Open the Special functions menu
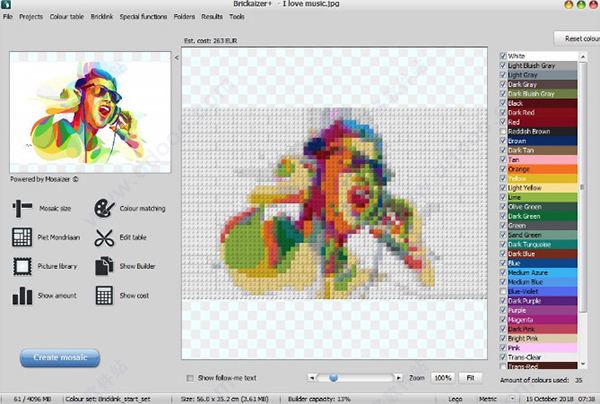 [143, 16]
